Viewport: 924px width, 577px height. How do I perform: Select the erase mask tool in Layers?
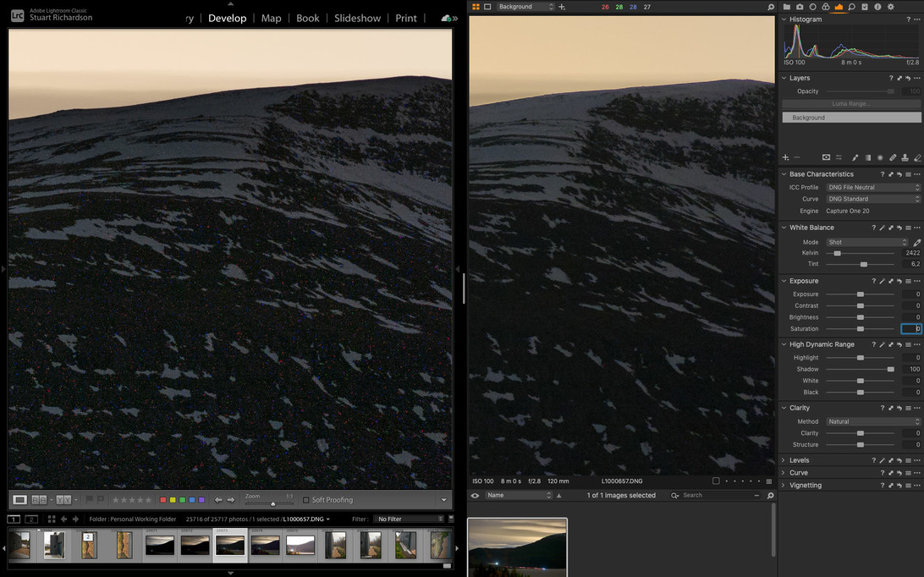pyautogui.click(x=917, y=157)
